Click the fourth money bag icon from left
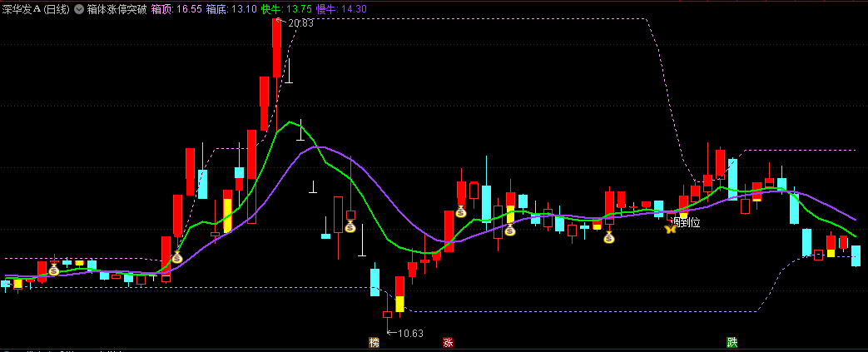This screenshot has height=352, width=868. pyautogui.click(x=460, y=211)
